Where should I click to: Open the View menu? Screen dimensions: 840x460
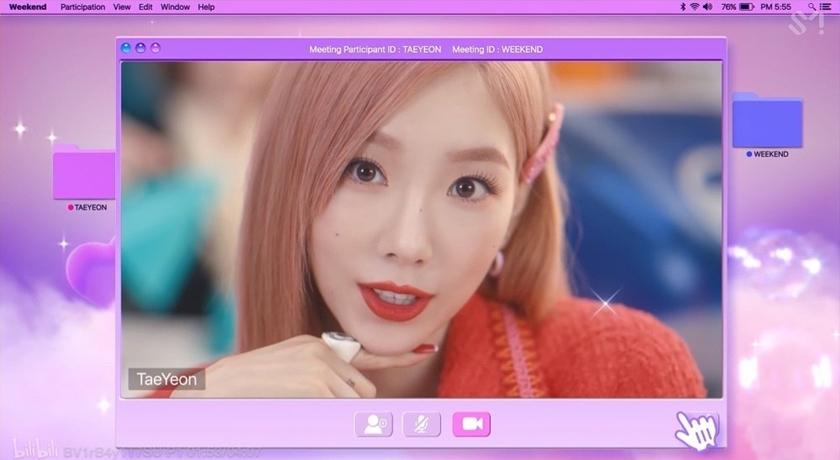(122, 7)
